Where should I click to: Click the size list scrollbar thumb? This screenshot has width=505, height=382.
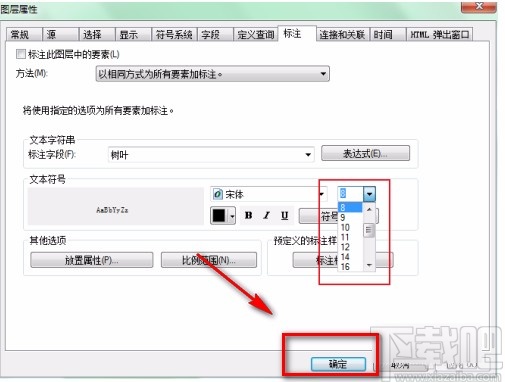coord(369,230)
